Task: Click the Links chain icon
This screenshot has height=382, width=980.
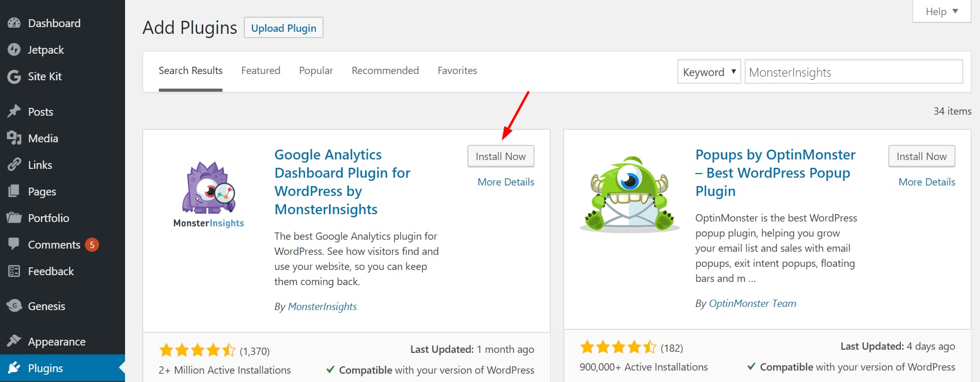Action: [14, 165]
